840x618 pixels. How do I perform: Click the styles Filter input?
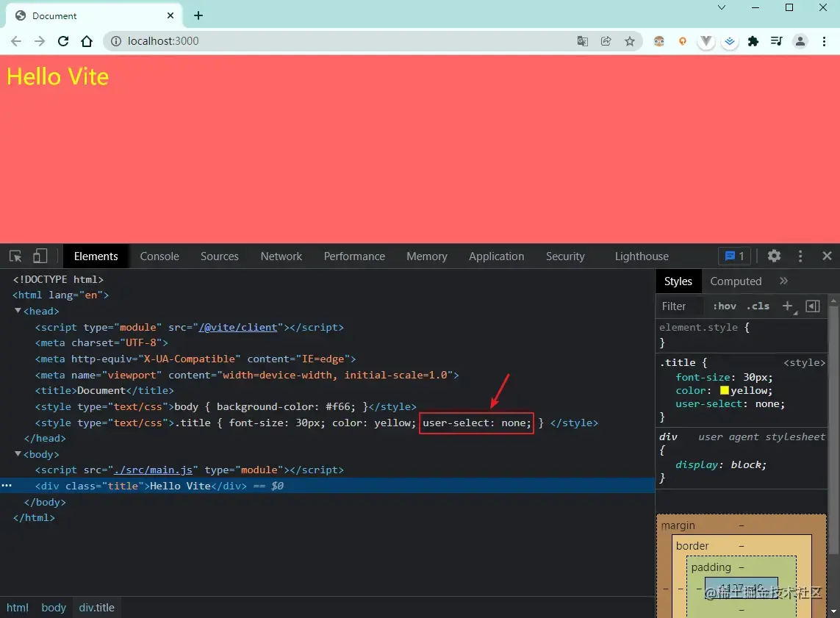[x=681, y=306]
